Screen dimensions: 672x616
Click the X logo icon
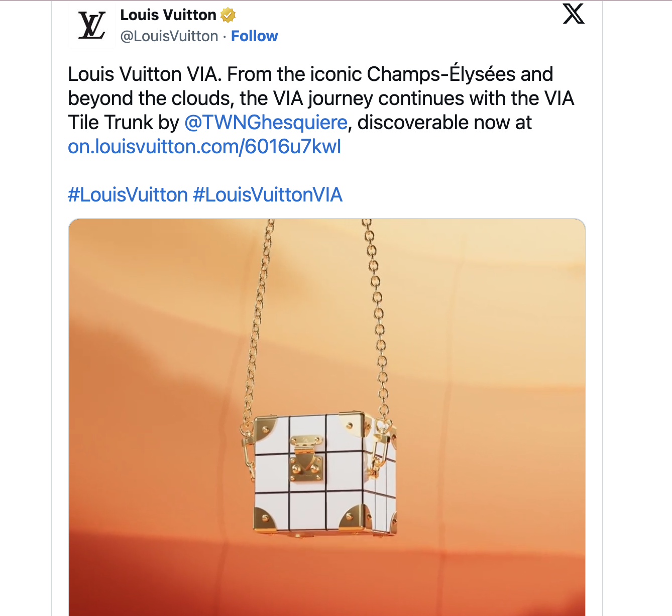pyautogui.click(x=573, y=14)
